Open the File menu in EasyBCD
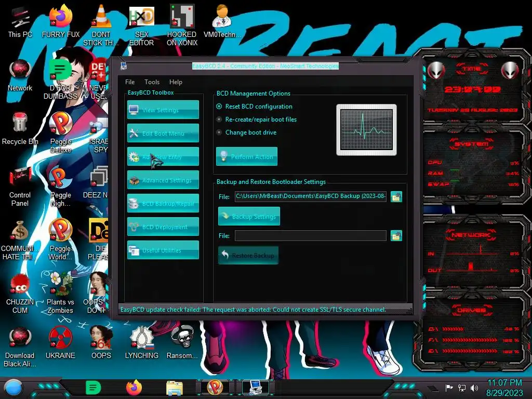Image resolution: width=532 pixels, height=399 pixels. tap(129, 82)
